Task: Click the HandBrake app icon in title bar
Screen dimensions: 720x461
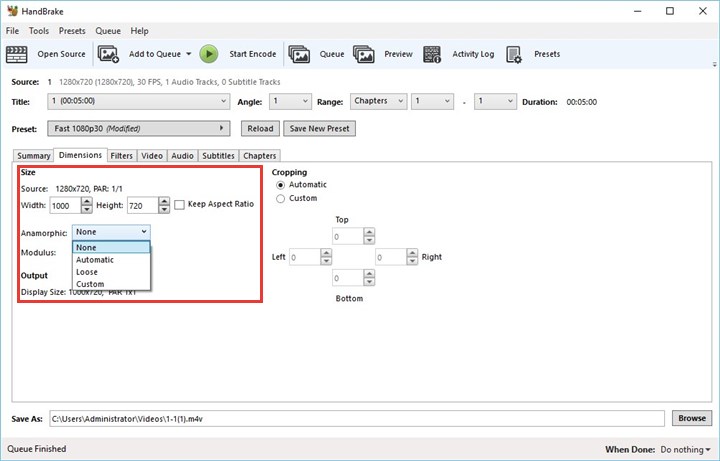Action: [x=11, y=10]
